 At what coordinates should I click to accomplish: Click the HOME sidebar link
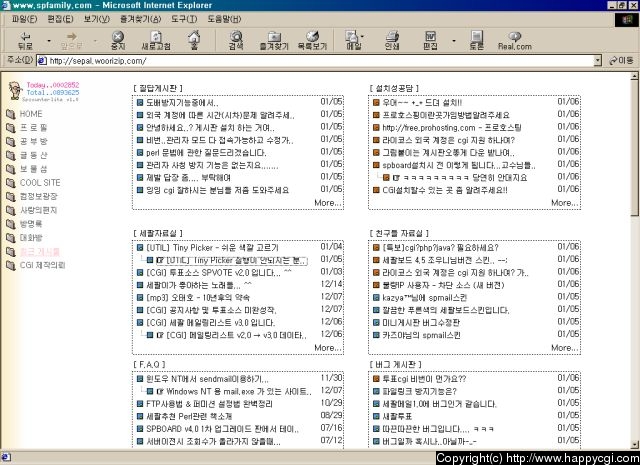[31, 114]
